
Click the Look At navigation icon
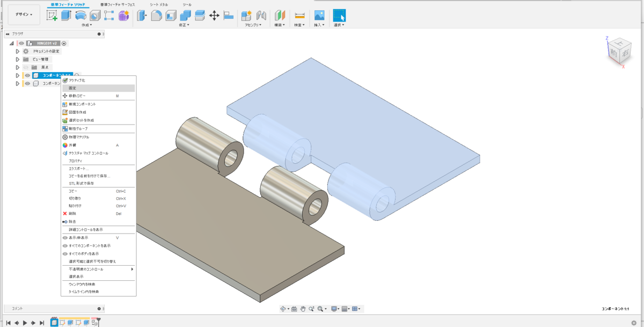(x=294, y=309)
